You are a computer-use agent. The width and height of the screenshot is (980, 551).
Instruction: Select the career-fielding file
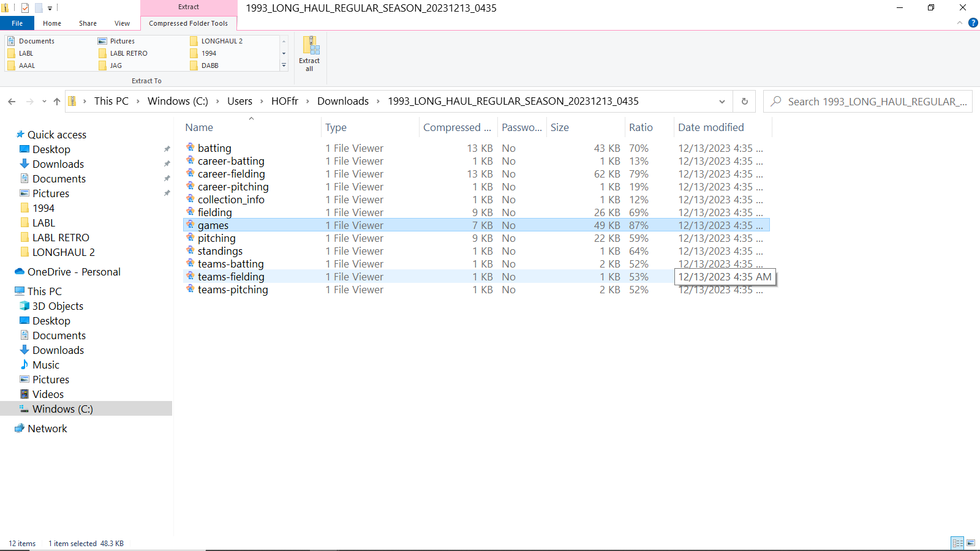coord(232,174)
